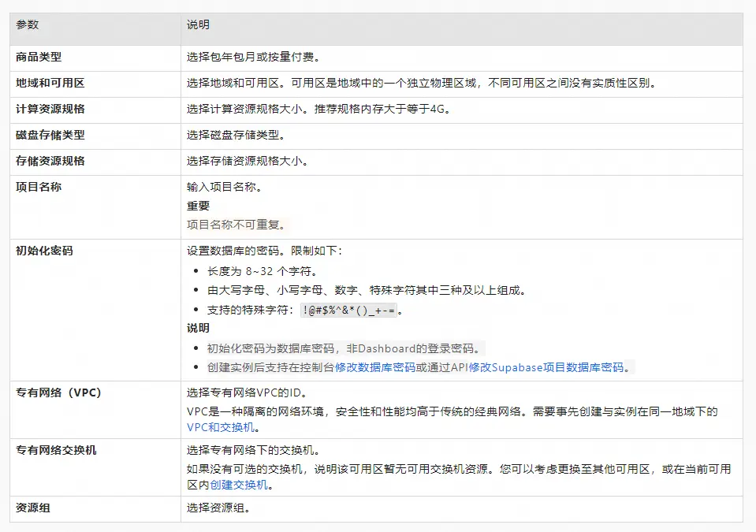This screenshot has height=532, width=756.
Task: Click the special characters code !@#$%^&*()_+-=
Action: click(x=348, y=311)
